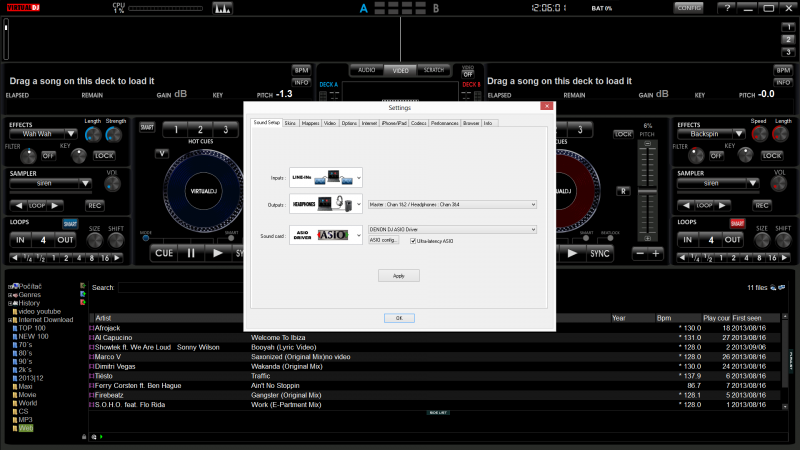The image size is (800, 450).
Task: Click the Apply button
Action: click(x=398, y=275)
